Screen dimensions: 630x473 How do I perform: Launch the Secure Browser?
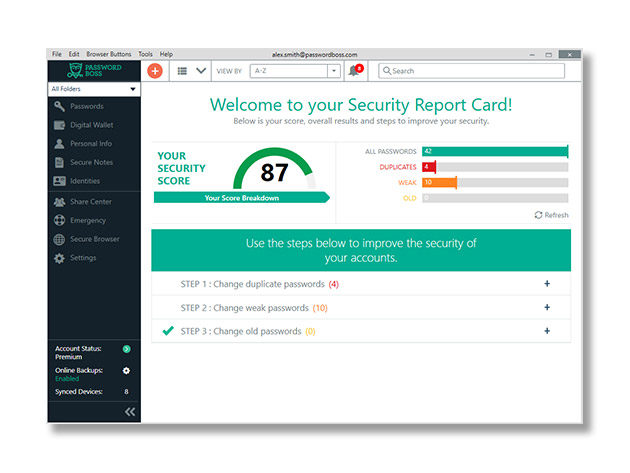coord(94,239)
